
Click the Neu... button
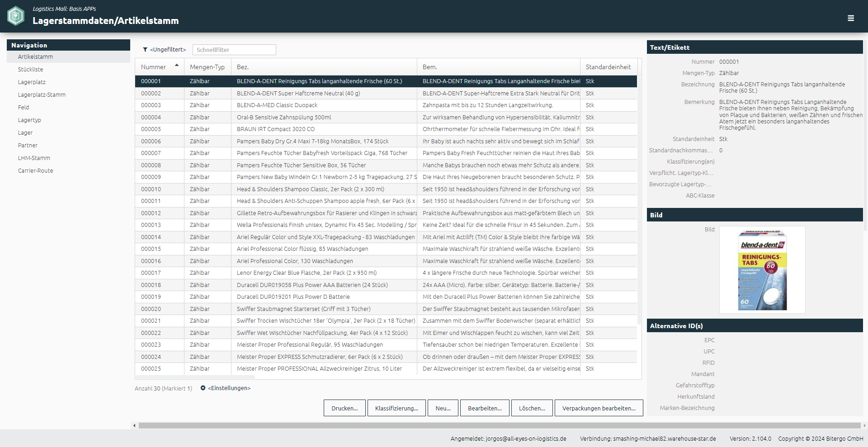[443, 408]
